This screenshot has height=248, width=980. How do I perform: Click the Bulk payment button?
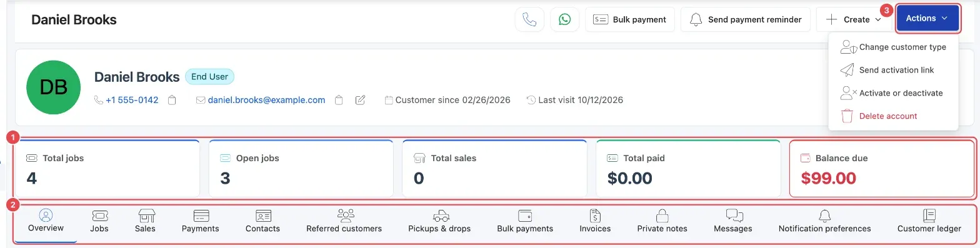pyautogui.click(x=630, y=19)
